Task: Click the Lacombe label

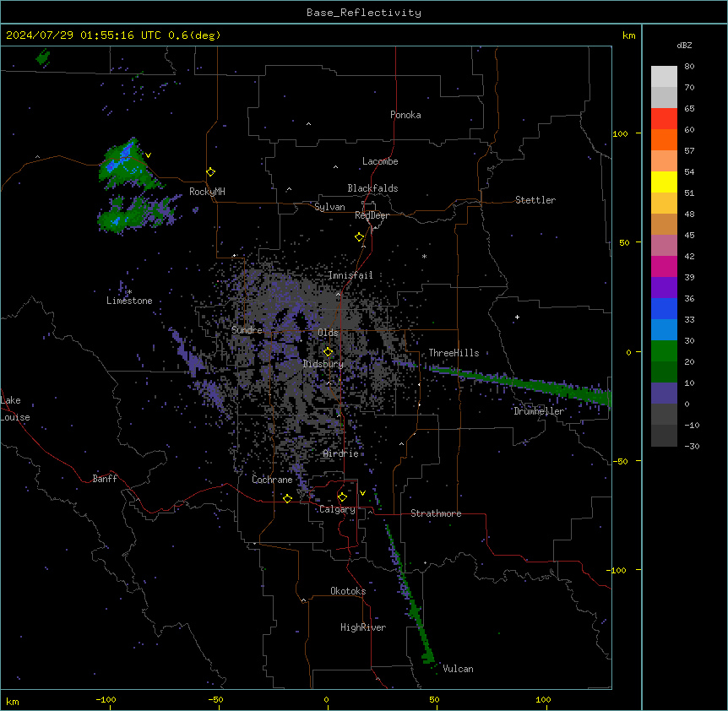Action: click(x=380, y=161)
